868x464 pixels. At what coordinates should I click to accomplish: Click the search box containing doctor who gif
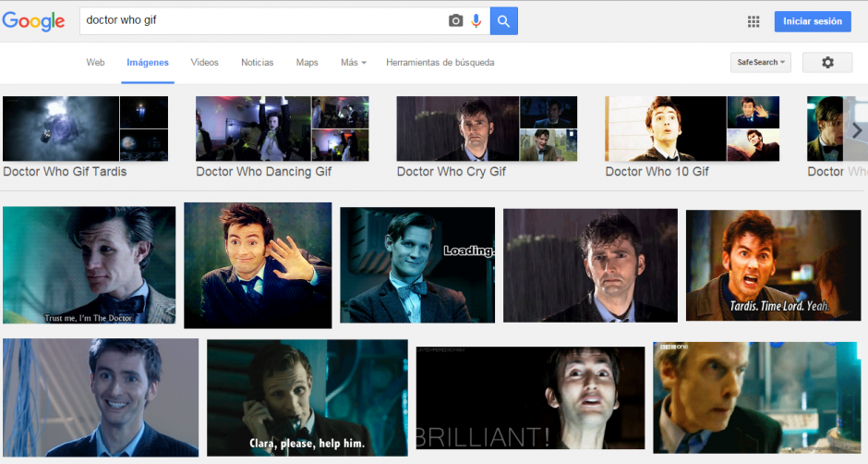coord(259,21)
